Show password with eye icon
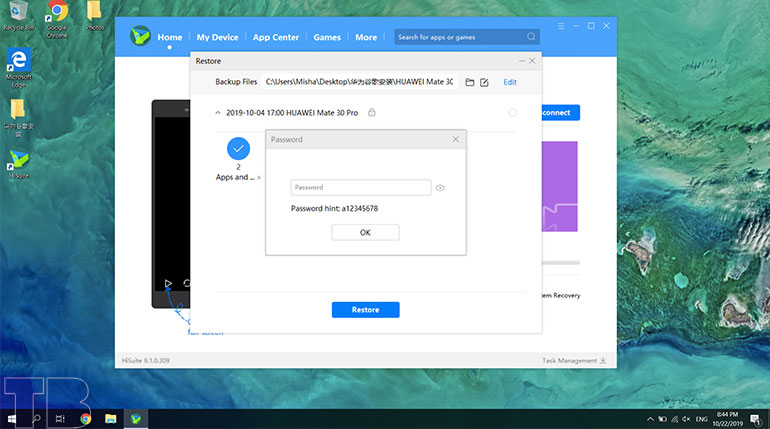Viewport: 770px width, 429px height. click(x=440, y=188)
